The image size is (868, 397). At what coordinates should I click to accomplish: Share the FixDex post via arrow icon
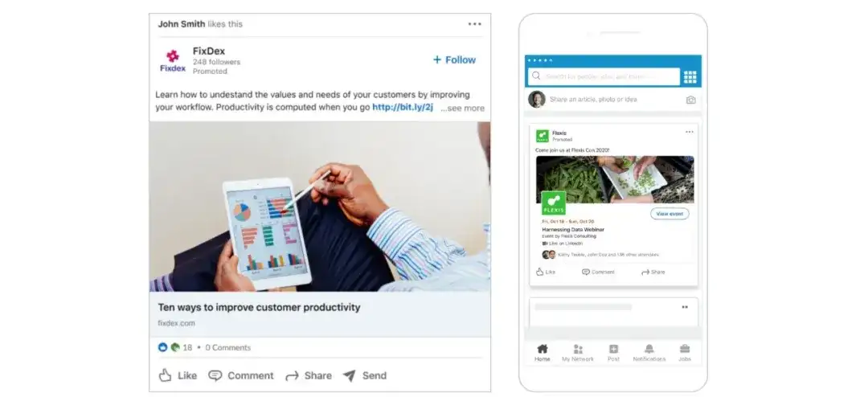click(309, 376)
